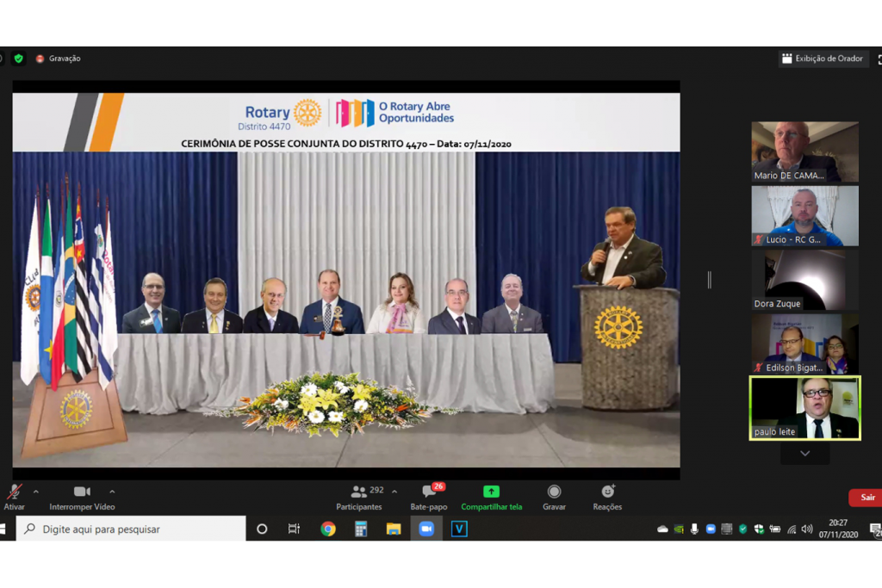Open the Calculator app from the taskbar
Image resolution: width=882 pixels, height=588 pixels.
click(x=361, y=529)
